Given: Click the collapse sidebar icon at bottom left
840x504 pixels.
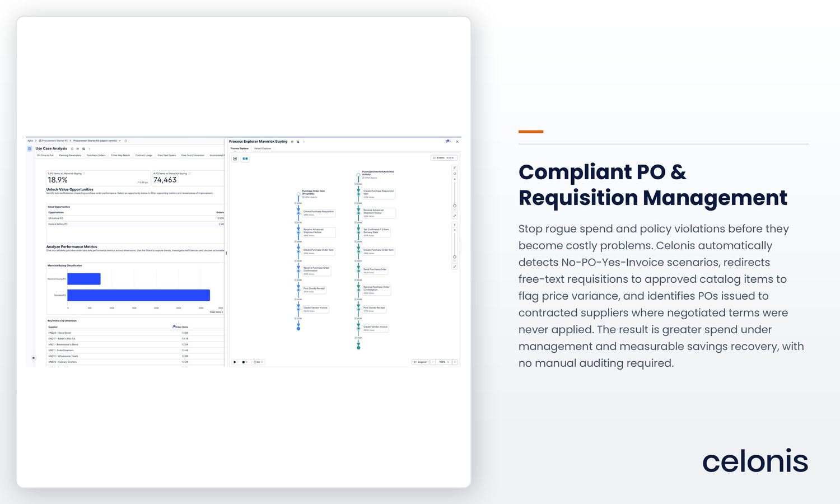Looking at the screenshot, I should [34, 357].
